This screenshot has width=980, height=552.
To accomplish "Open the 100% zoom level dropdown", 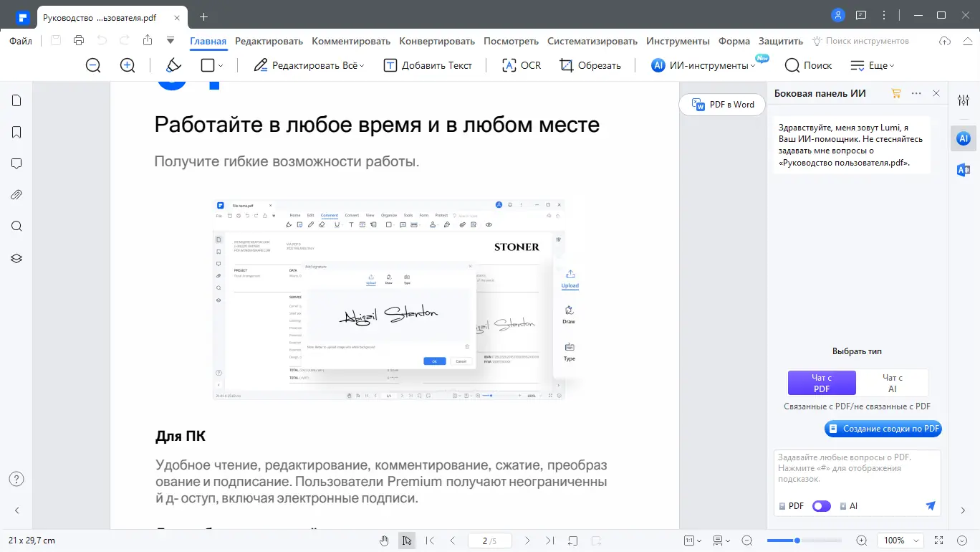I will click(x=900, y=540).
